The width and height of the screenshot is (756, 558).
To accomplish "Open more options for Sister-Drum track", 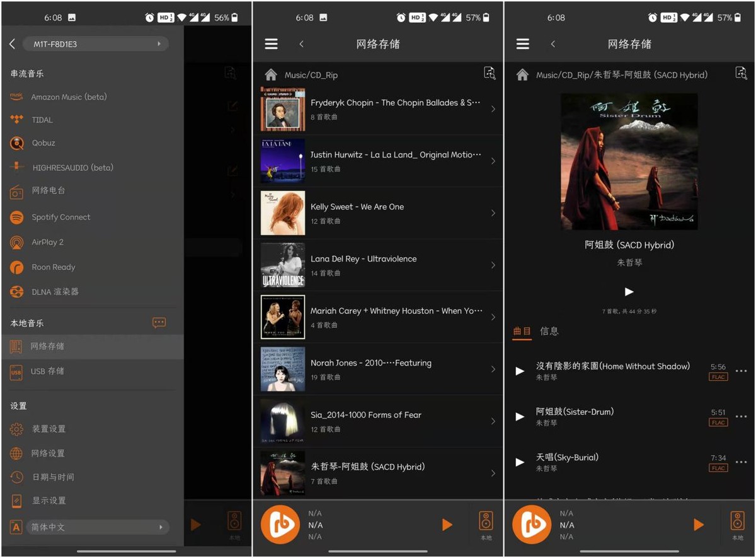I will (x=741, y=417).
